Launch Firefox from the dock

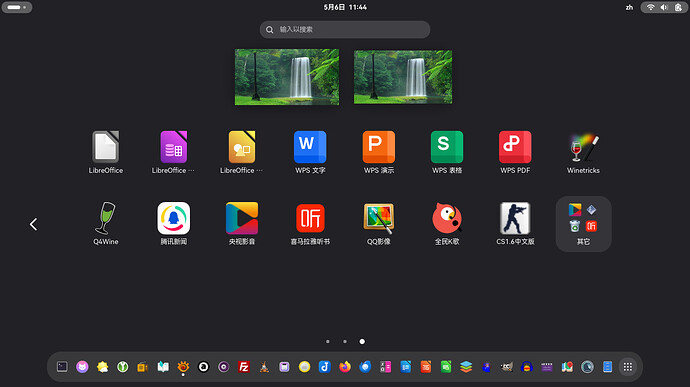coord(345,366)
